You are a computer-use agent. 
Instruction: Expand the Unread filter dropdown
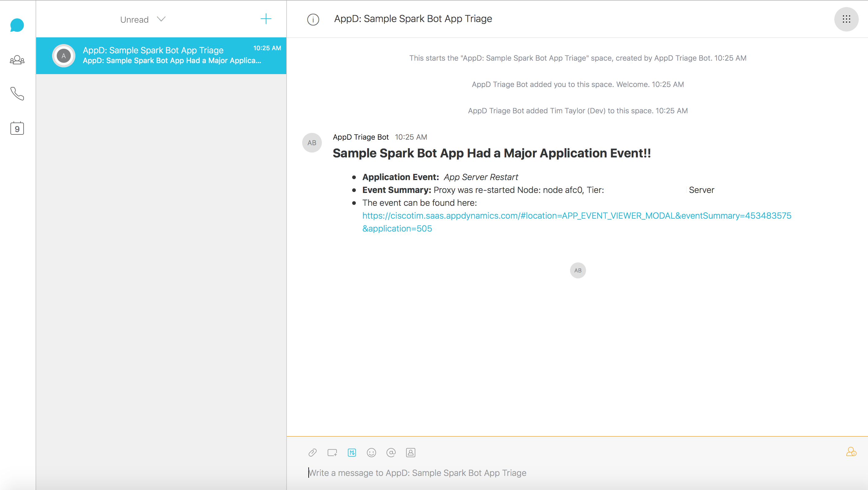[x=135, y=20]
